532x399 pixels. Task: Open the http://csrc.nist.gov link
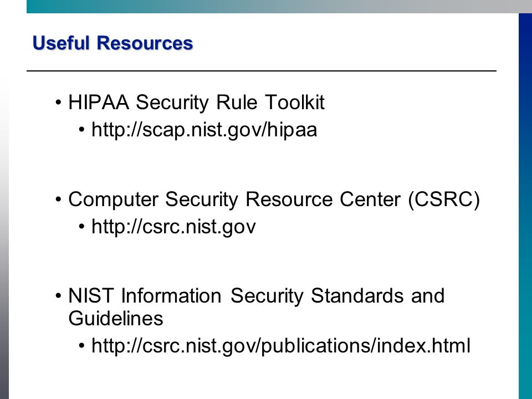(x=173, y=227)
